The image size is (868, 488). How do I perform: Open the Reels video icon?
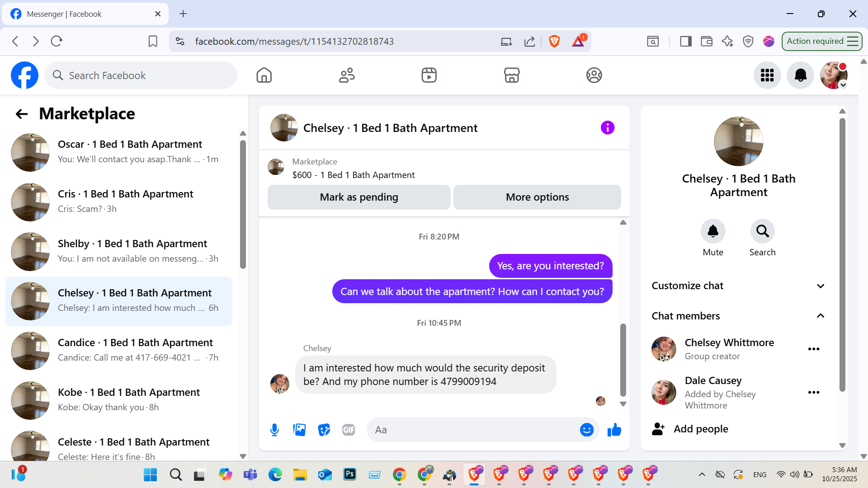coord(429,75)
